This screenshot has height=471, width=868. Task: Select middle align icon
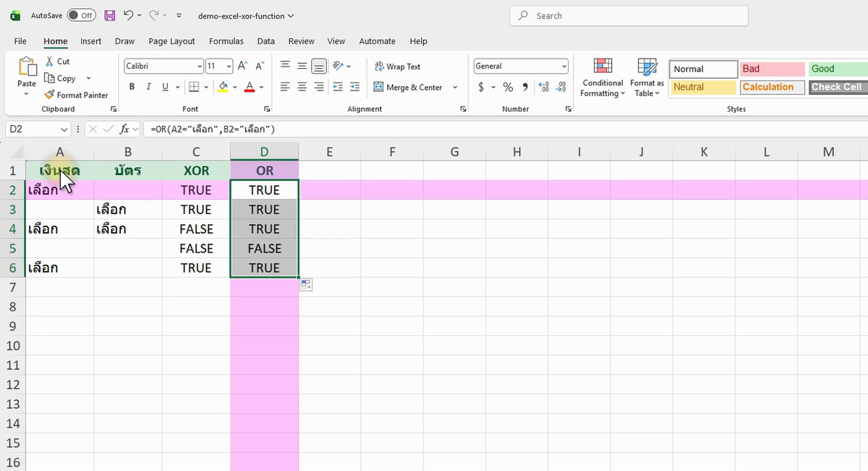pyautogui.click(x=302, y=66)
